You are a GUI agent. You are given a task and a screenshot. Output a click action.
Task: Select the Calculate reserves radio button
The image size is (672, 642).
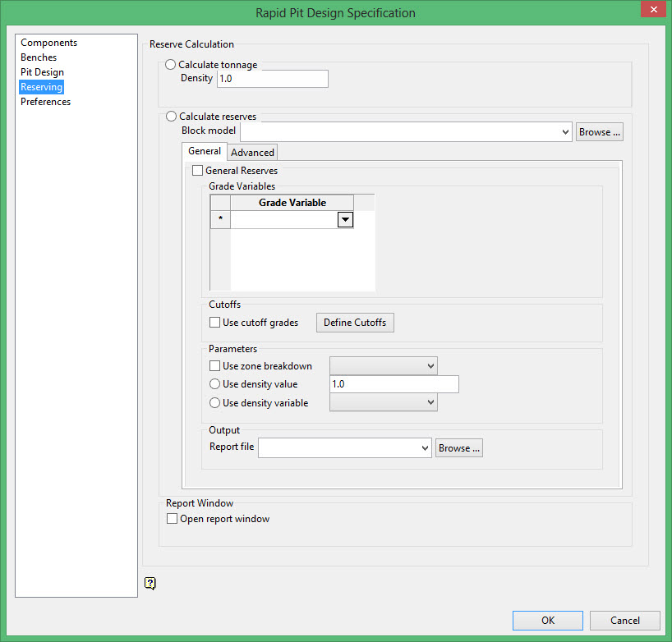pos(171,117)
